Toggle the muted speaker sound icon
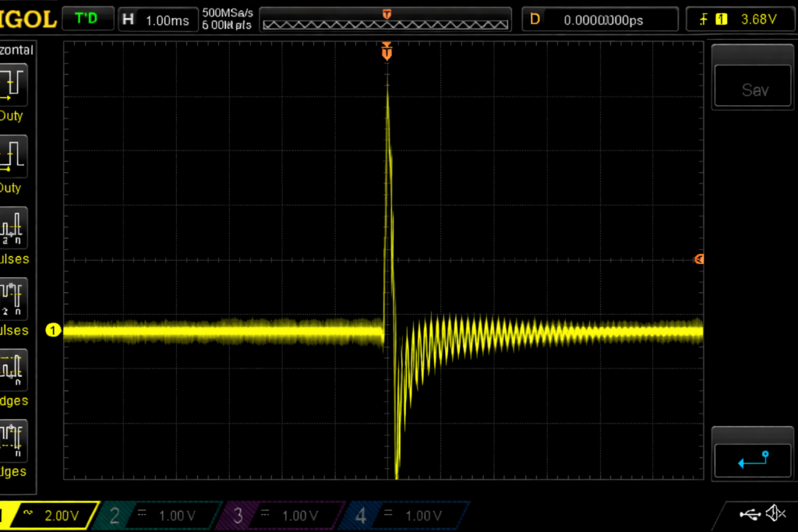The width and height of the screenshot is (798, 532). 775,513
